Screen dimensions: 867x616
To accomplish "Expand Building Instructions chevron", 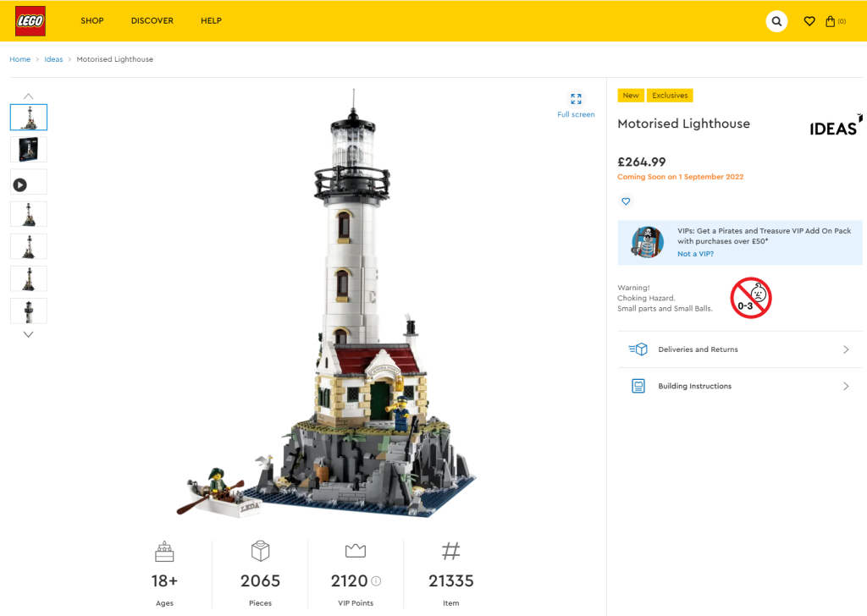I will click(x=846, y=386).
